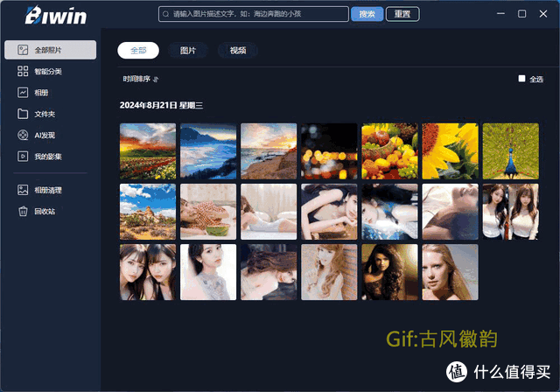
Task: Open AI发现 icon
Action: [x=23, y=135]
